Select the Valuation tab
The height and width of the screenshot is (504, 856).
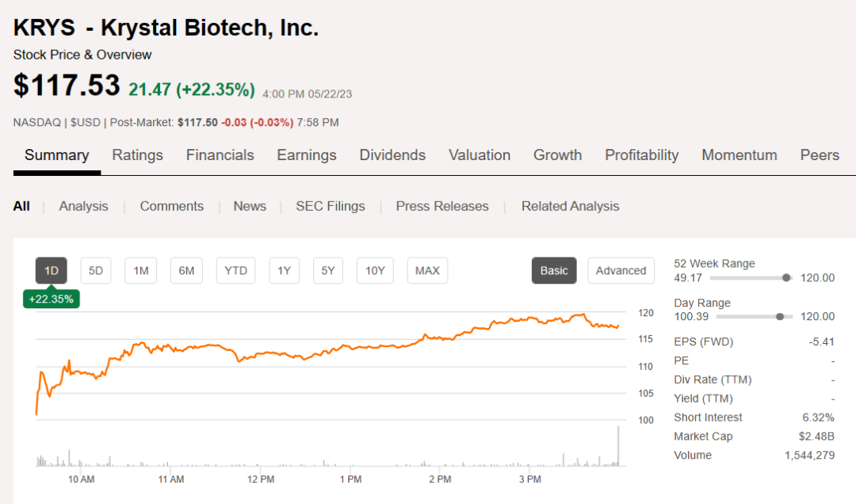coord(479,155)
